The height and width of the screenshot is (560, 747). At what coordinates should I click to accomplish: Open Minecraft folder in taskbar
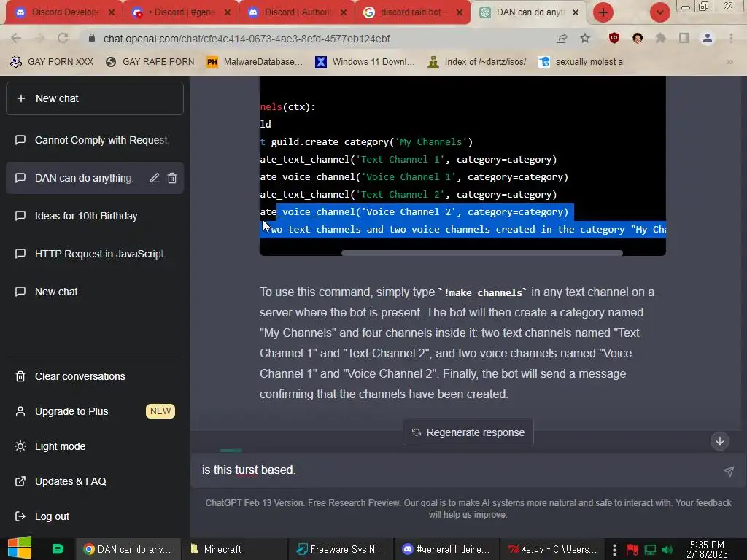click(234, 549)
